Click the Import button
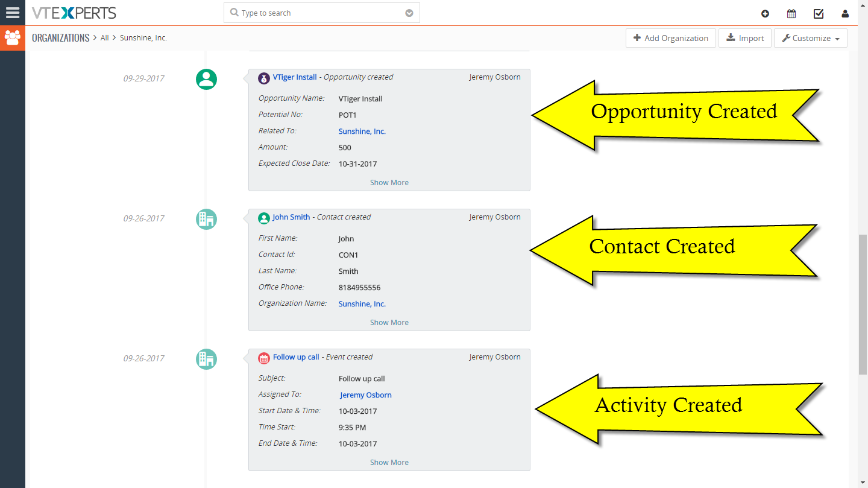 [745, 38]
